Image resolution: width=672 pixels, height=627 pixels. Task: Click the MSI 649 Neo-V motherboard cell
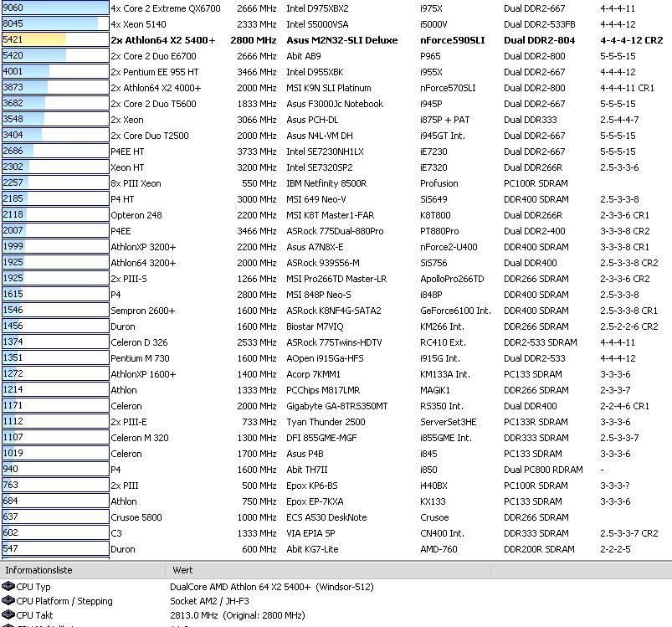click(x=315, y=199)
